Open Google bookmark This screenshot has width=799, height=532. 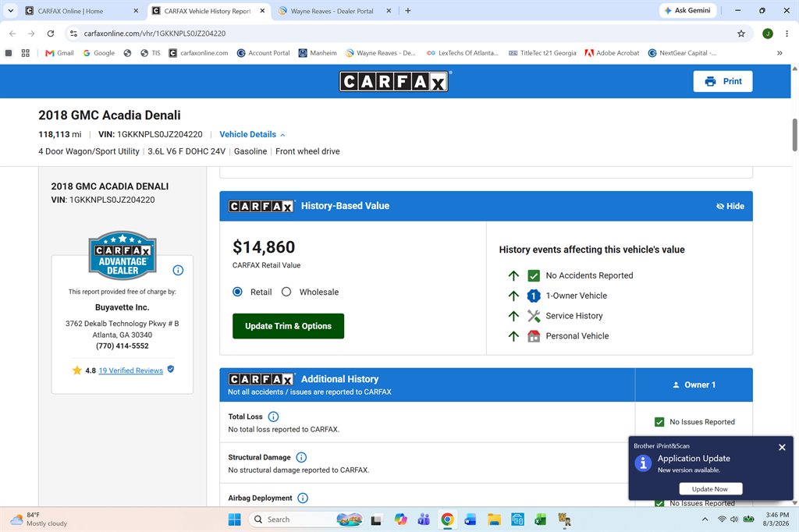click(x=99, y=53)
